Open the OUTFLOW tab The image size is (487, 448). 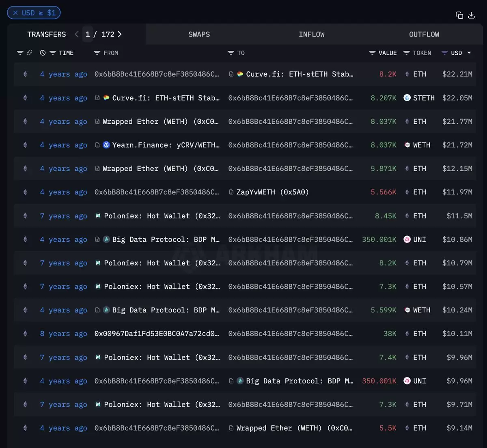point(424,34)
